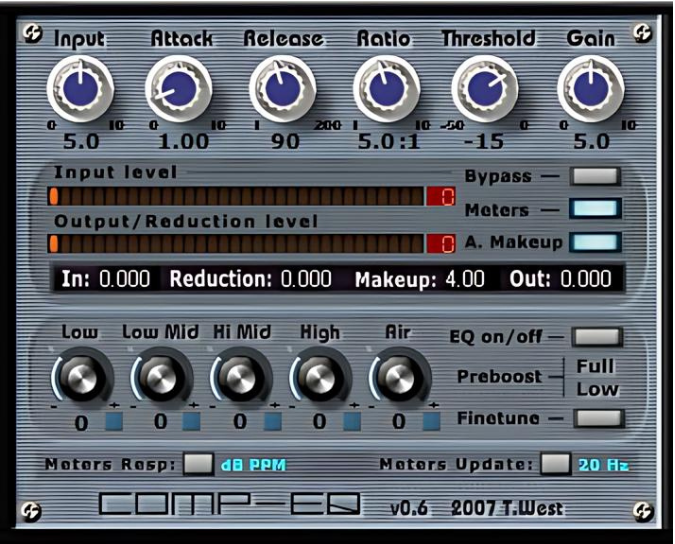This screenshot has height=544, width=675.
Task: Click the Makeup 4.00 display value
Action: pos(465,279)
